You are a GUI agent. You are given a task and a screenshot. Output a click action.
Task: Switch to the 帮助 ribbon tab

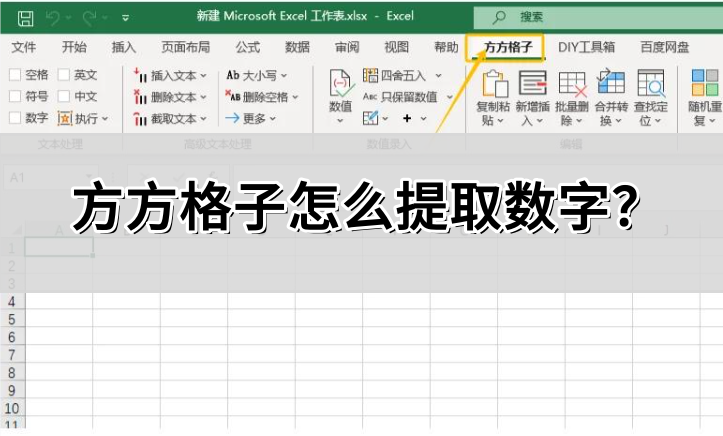(446, 47)
